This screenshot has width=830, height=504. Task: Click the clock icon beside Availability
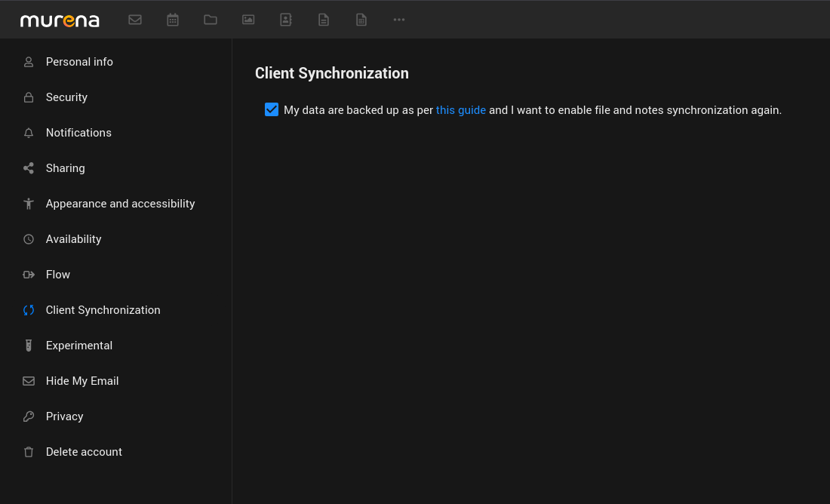pos(29,239)
